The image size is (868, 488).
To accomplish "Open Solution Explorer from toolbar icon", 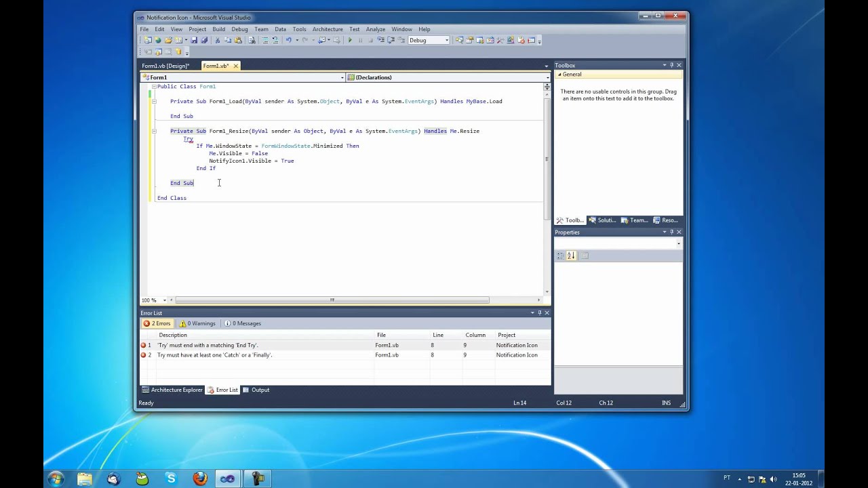I will (x=459, y=40).
